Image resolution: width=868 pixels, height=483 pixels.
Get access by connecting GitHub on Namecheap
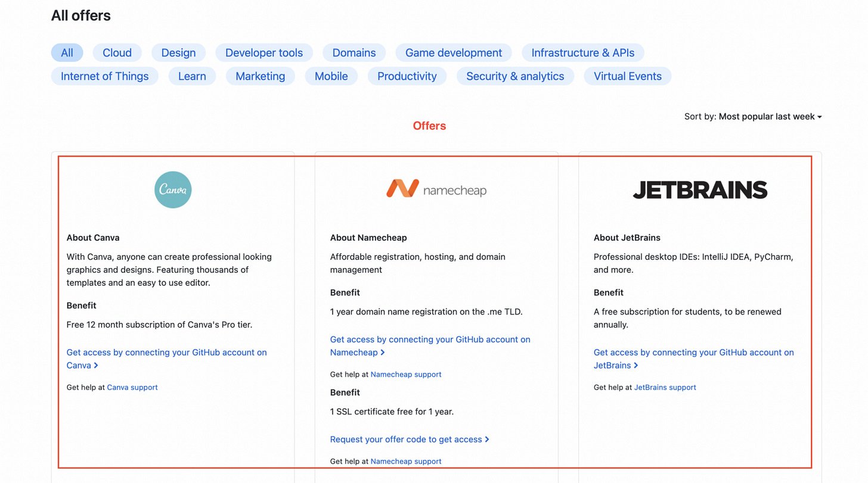click(430, 345)
